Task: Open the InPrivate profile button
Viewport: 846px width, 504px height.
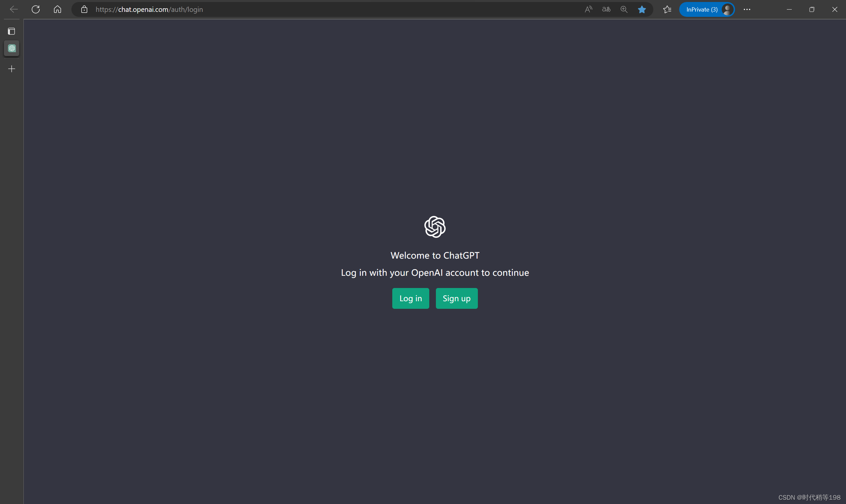Action: tap(707, 10)
